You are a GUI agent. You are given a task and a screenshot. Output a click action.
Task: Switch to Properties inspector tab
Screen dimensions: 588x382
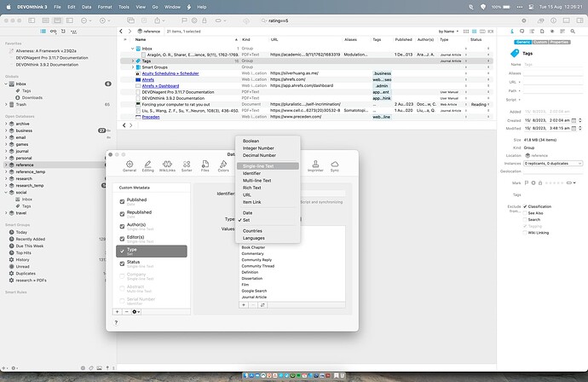click(x=559, y=42)
